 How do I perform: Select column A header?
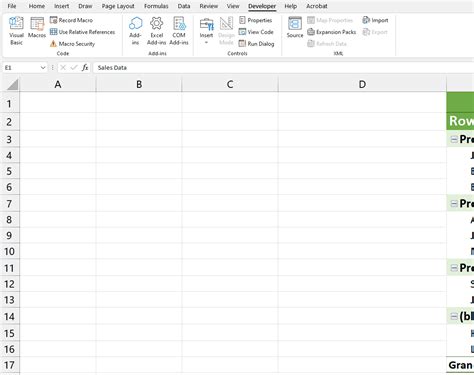pos(58,84)
